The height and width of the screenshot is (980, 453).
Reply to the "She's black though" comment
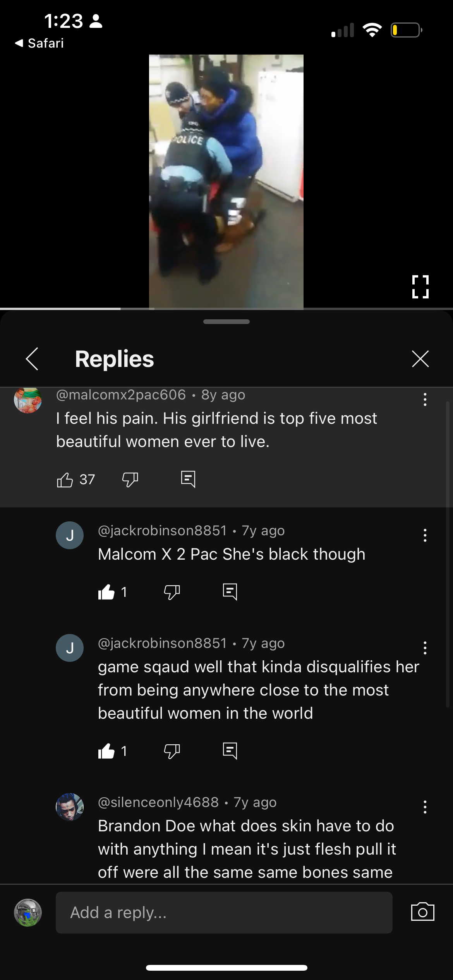coord(230,592)
